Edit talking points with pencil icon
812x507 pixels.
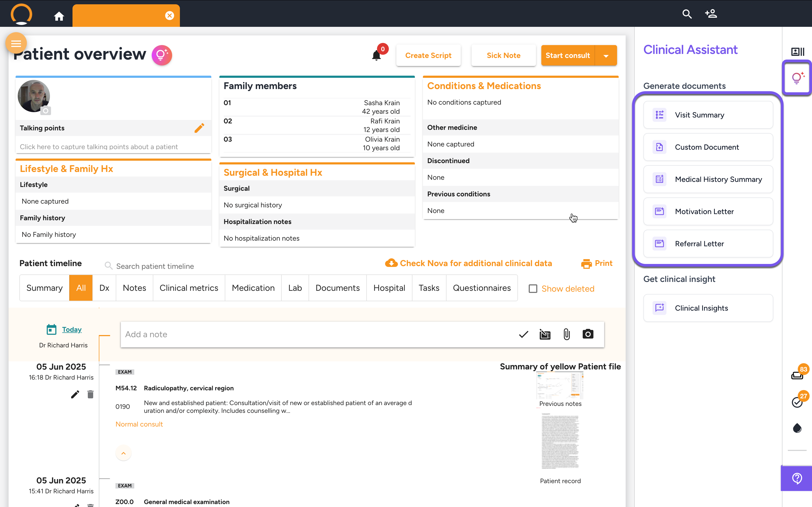pos(199,128)
